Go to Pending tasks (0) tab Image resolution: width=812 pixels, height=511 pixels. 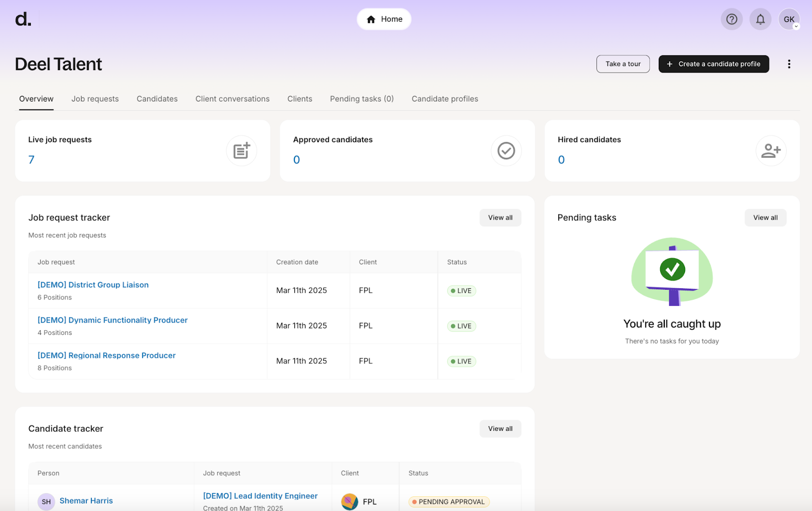pyautogui.click(x=362, y=99)
